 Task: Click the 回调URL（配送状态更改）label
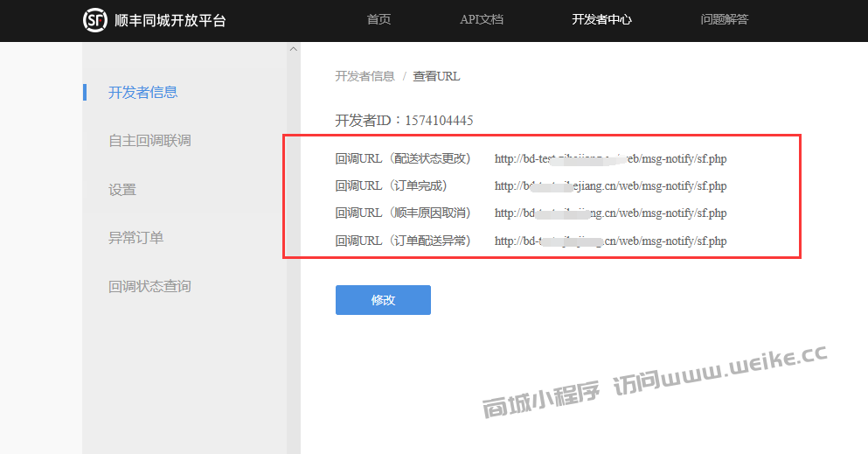[403, 159]
